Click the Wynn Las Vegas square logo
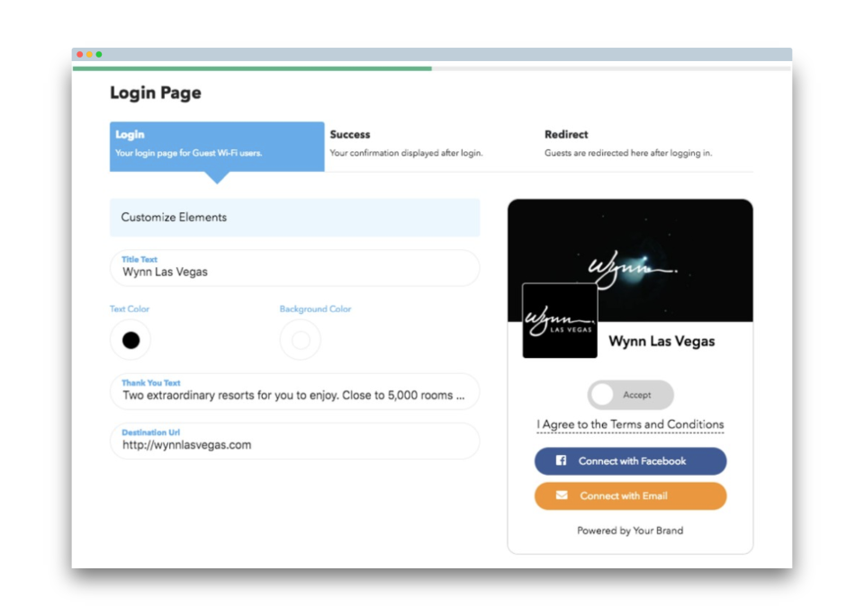 (560, 321)
